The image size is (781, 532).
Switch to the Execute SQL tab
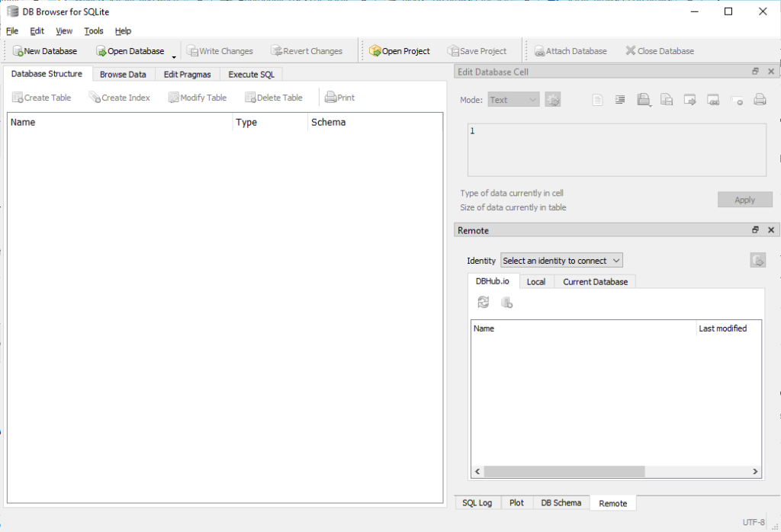(252, 74)
